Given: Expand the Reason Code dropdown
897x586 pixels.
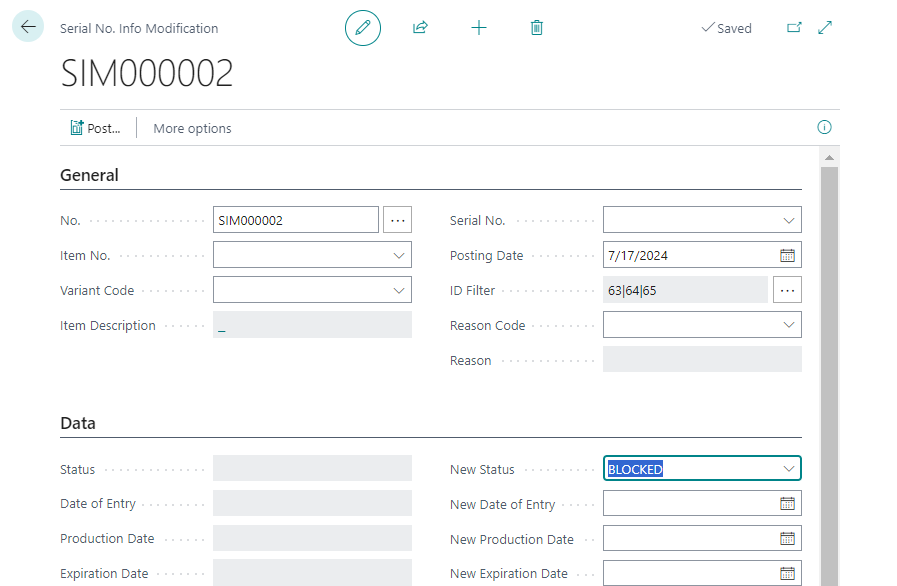Looking at the screenshot, I should coord(789,325).
